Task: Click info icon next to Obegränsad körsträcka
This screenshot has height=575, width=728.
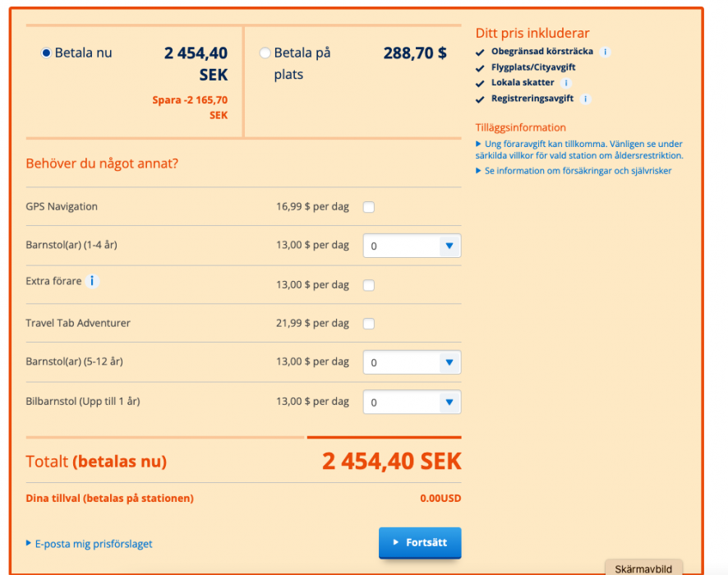Action: click(606, 52)
